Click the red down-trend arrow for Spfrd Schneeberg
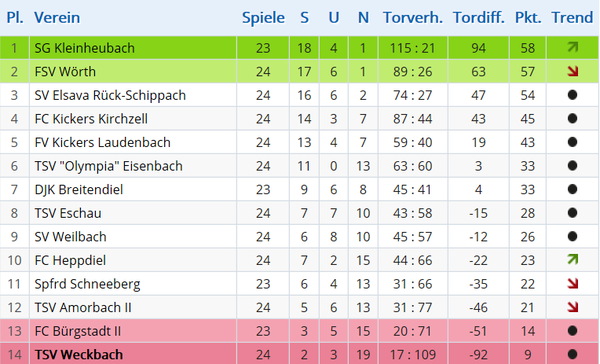This screenshot has width=600, height=364. tap(572, 284)
